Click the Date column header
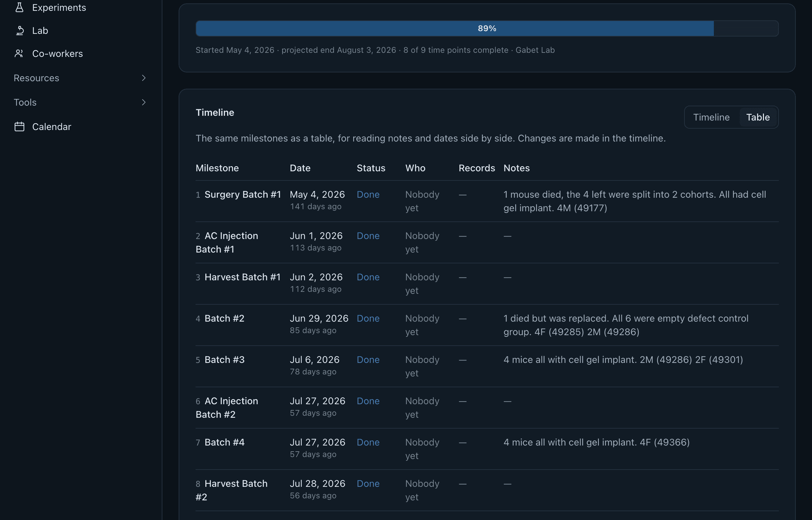The image size is (812, 520). [x=300, y=168]
